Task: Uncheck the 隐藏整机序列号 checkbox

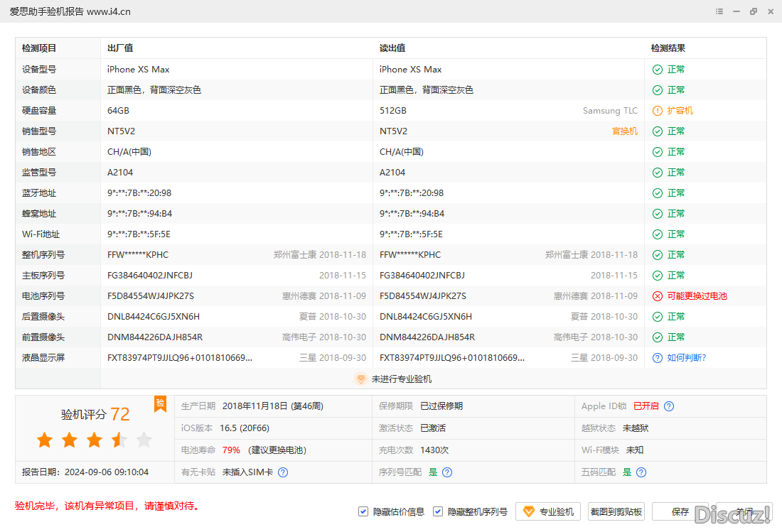Action: point(438,511)
